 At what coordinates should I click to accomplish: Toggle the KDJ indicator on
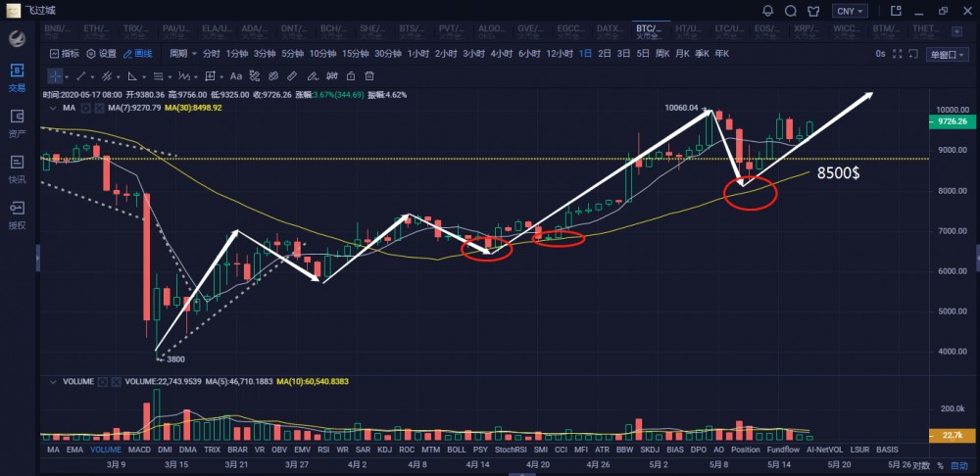pos(384,449)
